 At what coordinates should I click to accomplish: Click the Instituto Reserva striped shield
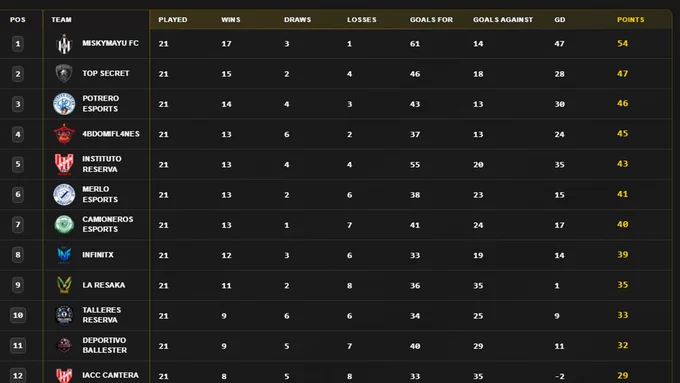pos(64,164)
